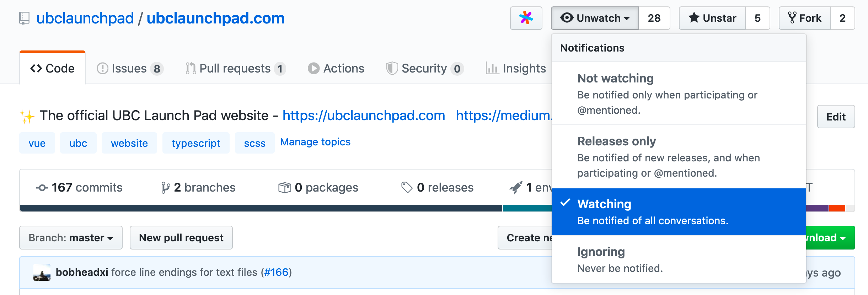Fork the repository
868x295 pixels.
(x=805, y=18)
